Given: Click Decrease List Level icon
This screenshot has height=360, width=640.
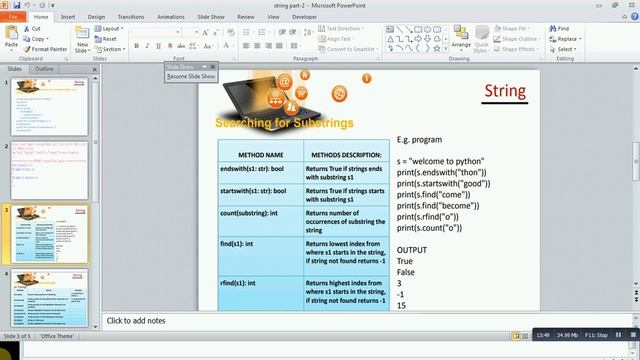Looking at the screenshot, I should (x=282, y=32).
